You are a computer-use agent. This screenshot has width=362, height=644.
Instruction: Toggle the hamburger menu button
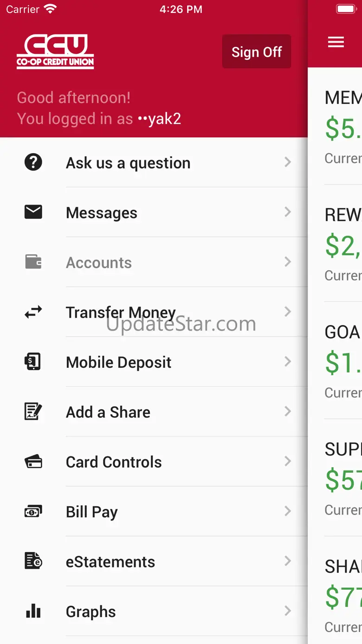pos(336,42)
